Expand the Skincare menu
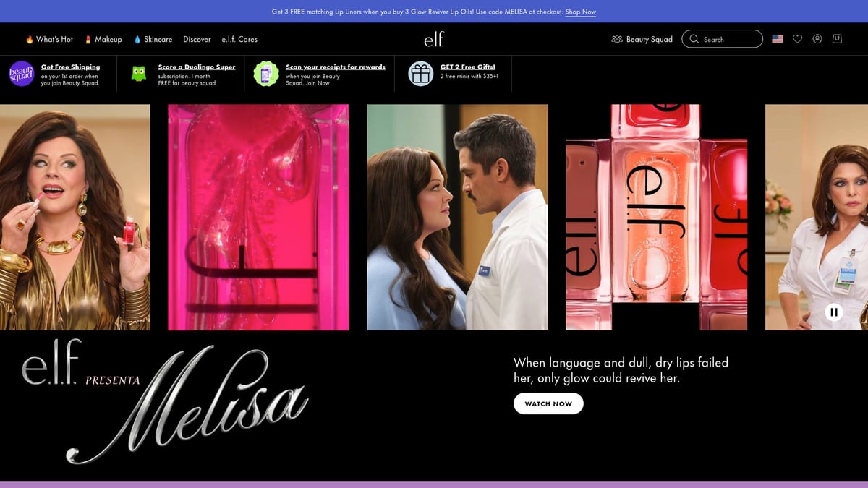868x488 pixels. tap(153, 39)
